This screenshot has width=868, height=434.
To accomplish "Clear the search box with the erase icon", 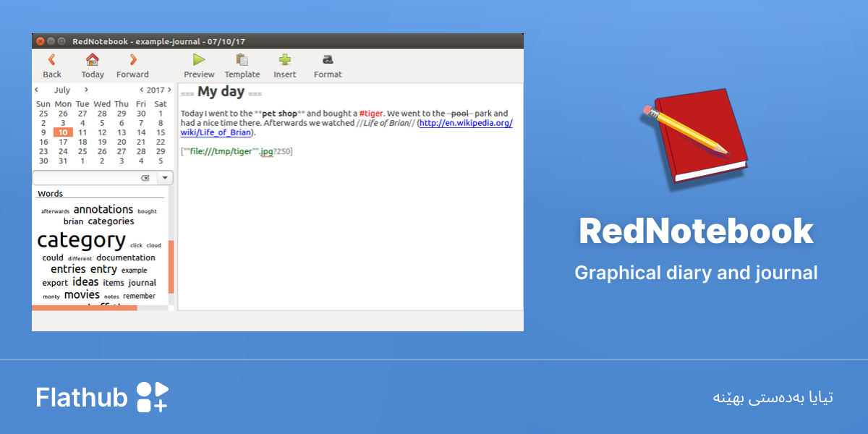I will pos(145,178).
